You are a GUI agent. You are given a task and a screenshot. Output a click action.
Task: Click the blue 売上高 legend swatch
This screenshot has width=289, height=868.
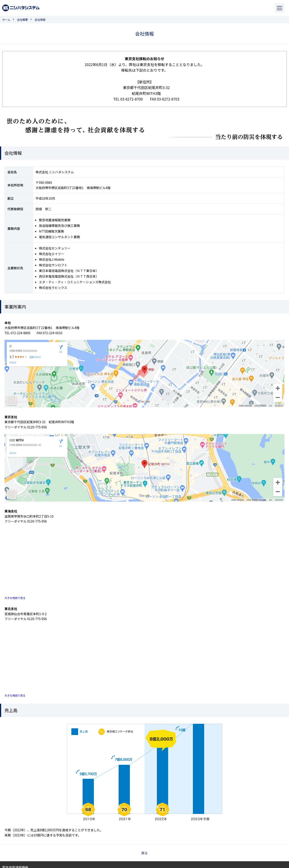(x=75, y=731)
